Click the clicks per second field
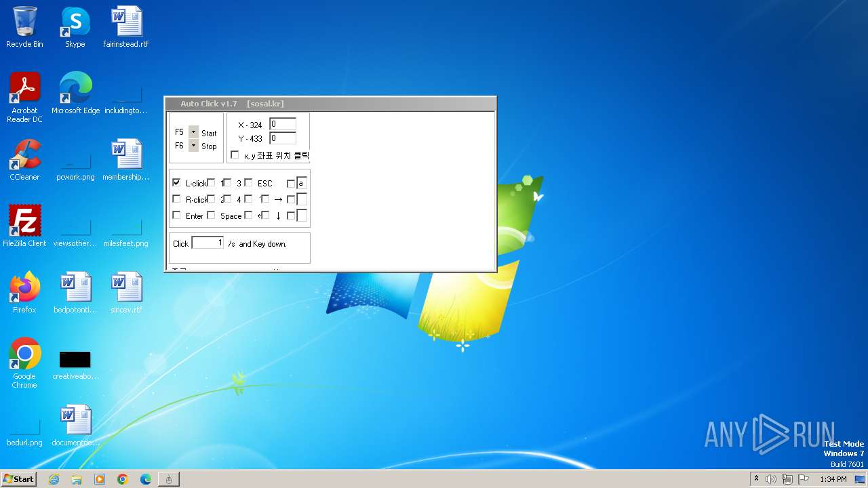 pyautogui.click(x=208, y=243)
